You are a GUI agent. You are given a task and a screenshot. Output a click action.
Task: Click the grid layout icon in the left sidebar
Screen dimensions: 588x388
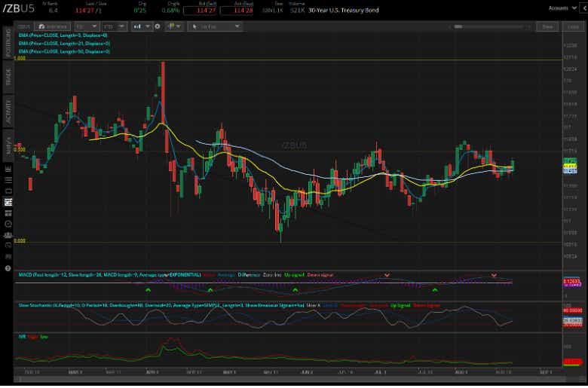tap(8, 213)
